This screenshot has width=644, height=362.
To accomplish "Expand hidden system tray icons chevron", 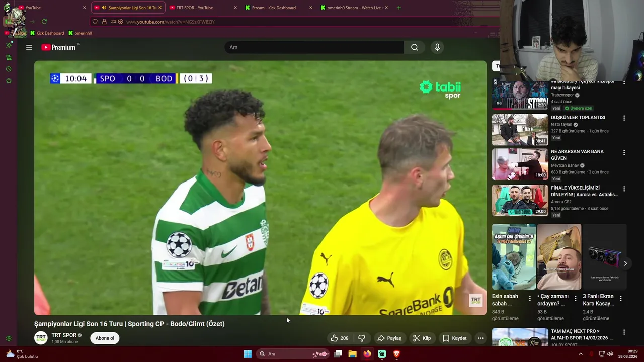I will (x=580, y=354).
